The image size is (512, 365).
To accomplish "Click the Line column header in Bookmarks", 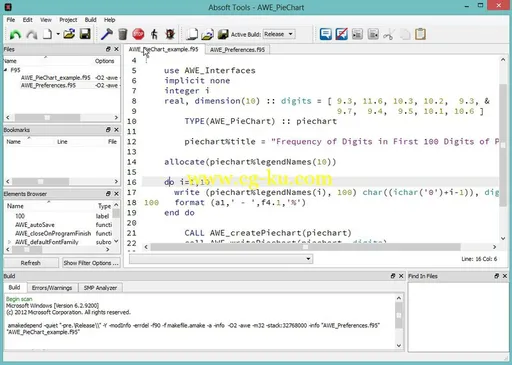I will pos(62,142).
